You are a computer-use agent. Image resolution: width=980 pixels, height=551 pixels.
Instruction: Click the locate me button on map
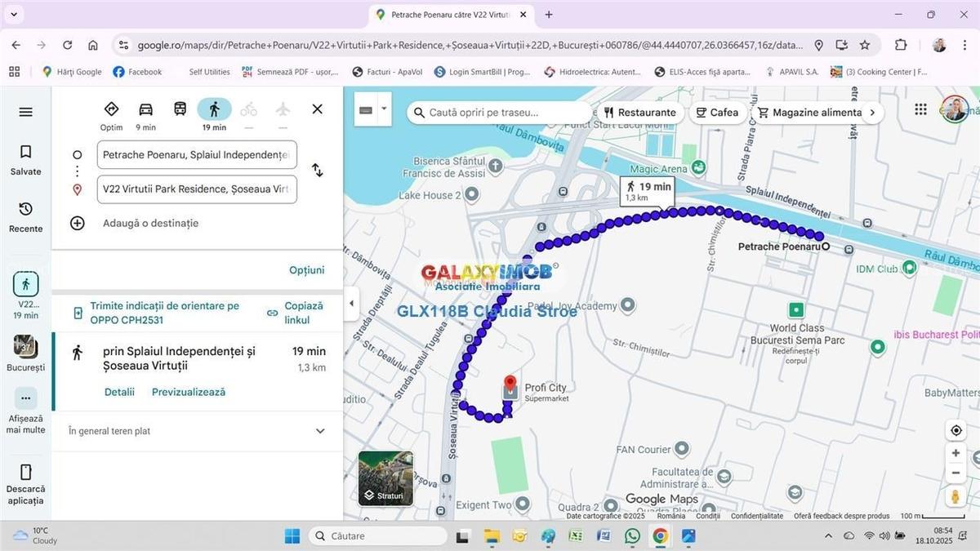pyautogui.click(x=955, y=430)
